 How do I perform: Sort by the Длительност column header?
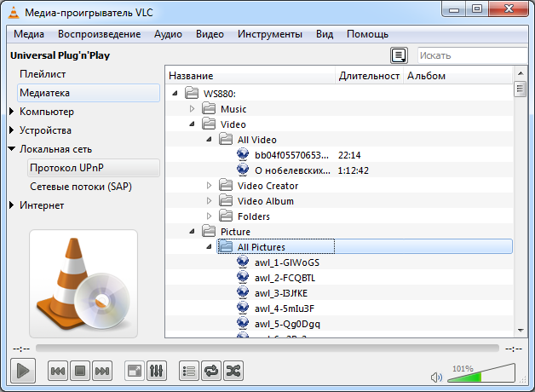(369, 75)
